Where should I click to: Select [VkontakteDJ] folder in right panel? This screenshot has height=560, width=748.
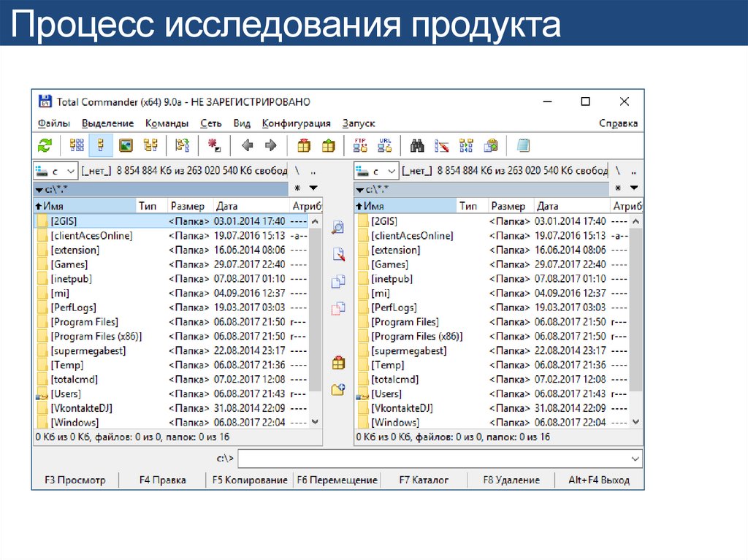click(x=493, y=408)
